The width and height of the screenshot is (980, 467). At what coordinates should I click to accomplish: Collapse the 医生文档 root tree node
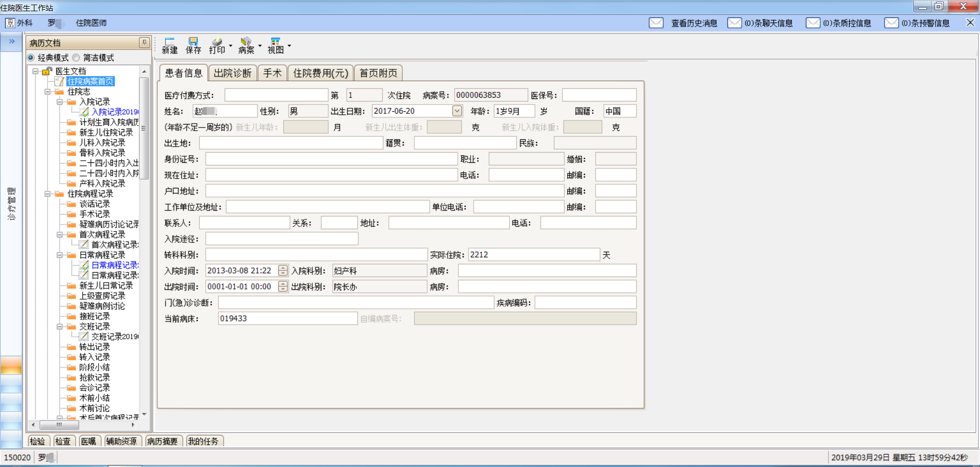35,71
